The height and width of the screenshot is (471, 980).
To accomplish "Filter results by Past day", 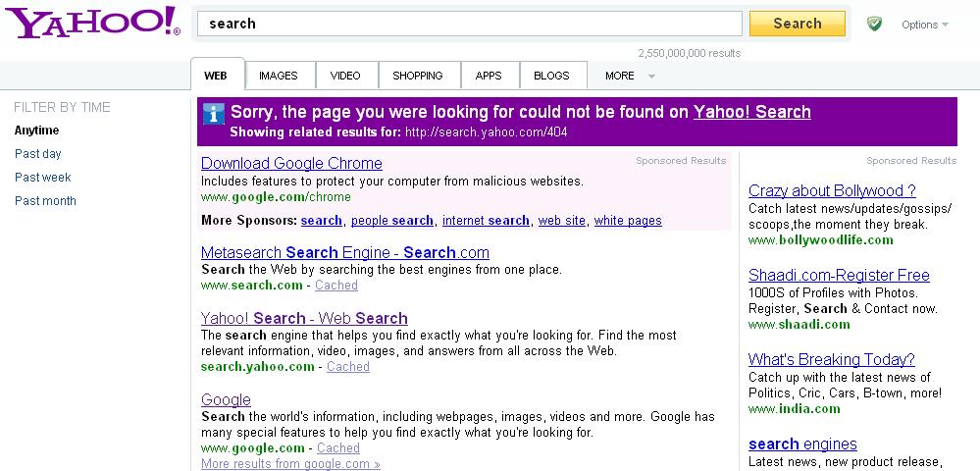I will [x=38, y=154].
